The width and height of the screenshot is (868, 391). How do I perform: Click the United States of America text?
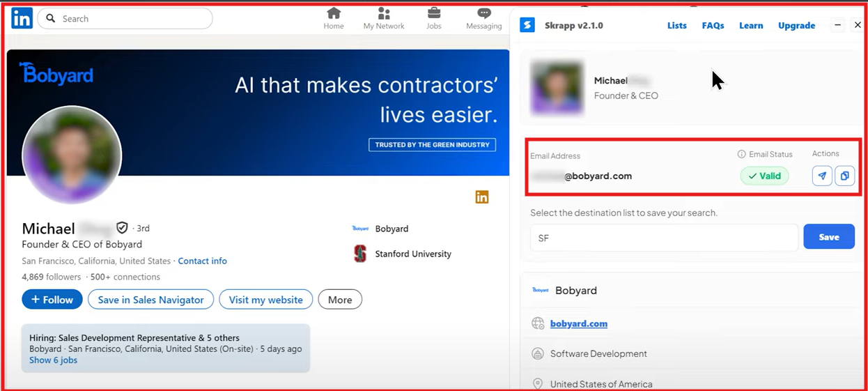pyautogui.click(x=601, y=384)
